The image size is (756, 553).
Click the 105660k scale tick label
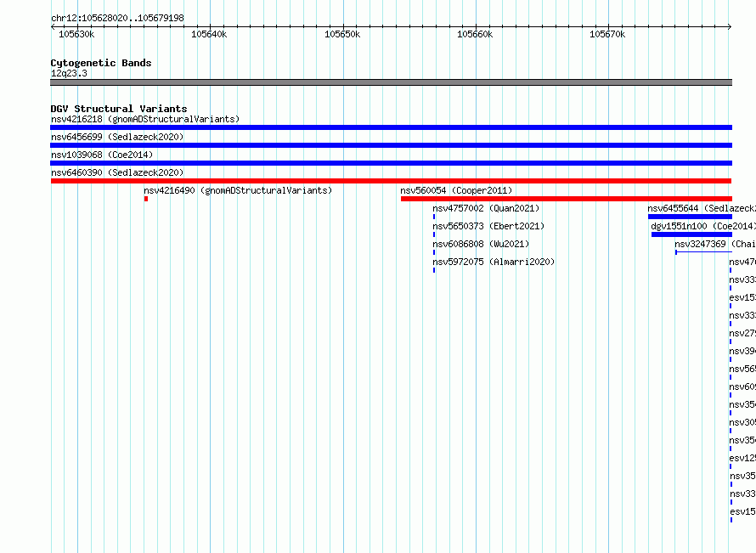click(x=475, y=34)
